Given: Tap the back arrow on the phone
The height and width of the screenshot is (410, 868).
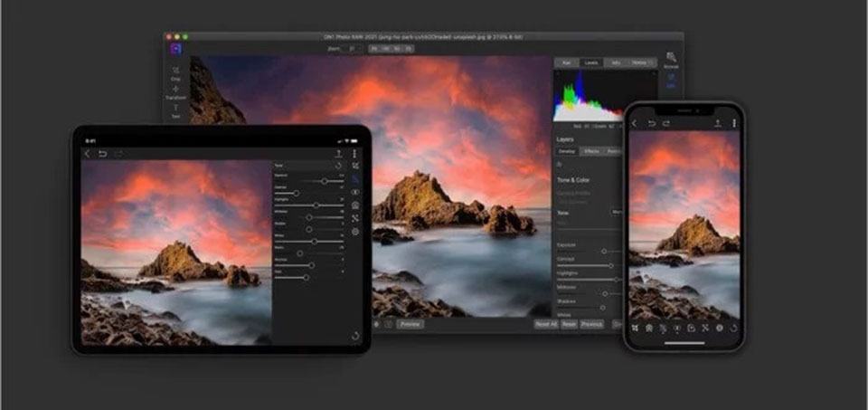Looking at the screenshot, I should coord(635,123).
